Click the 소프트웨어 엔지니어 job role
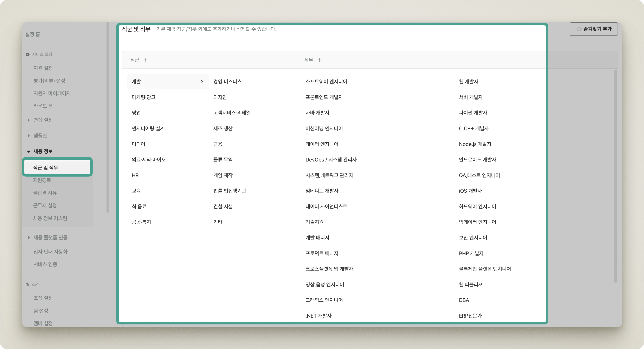Image resolution: width=644 pixels, height=349 pixels. (x=326, y=82)
